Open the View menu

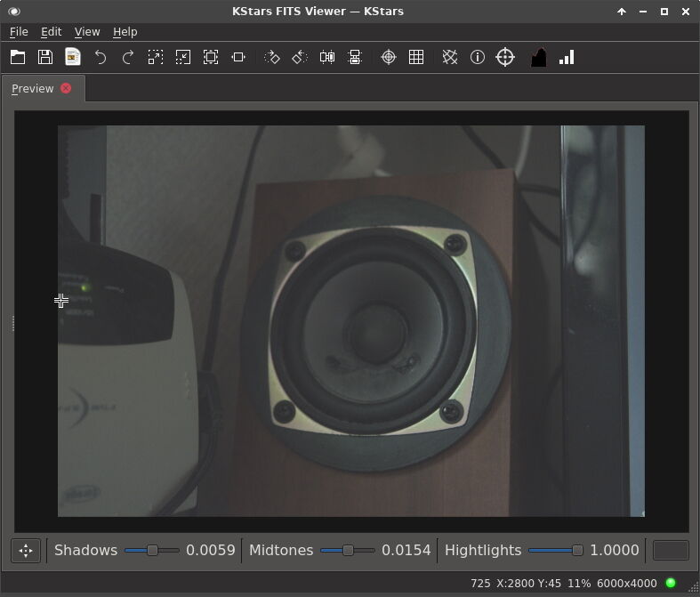pyautogui.click(x=87, y=31)
